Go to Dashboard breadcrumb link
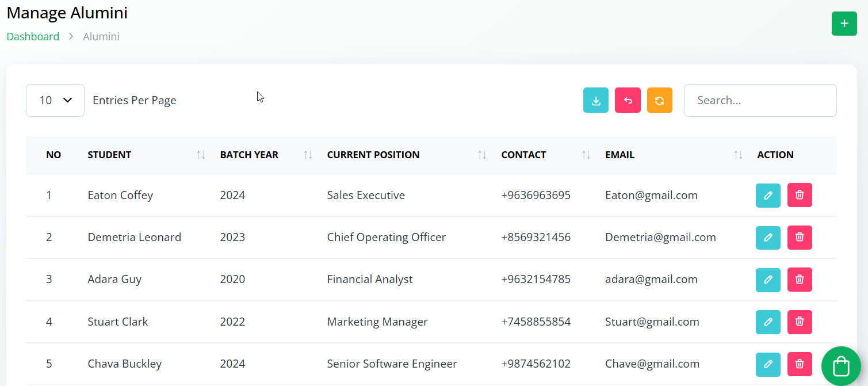868x386 pixels. [33, 36]
